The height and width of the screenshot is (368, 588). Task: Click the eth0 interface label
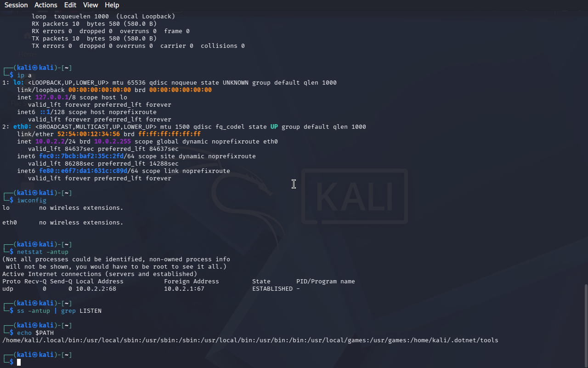point(23,127)
